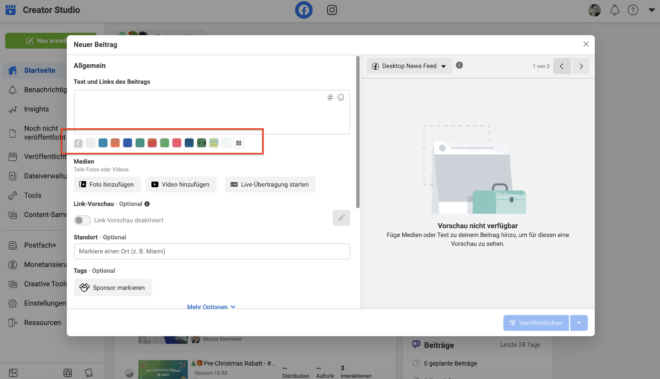Click the Standort location input field
The width and height of the screenshot is (660, 379).
tap(212, 251)
